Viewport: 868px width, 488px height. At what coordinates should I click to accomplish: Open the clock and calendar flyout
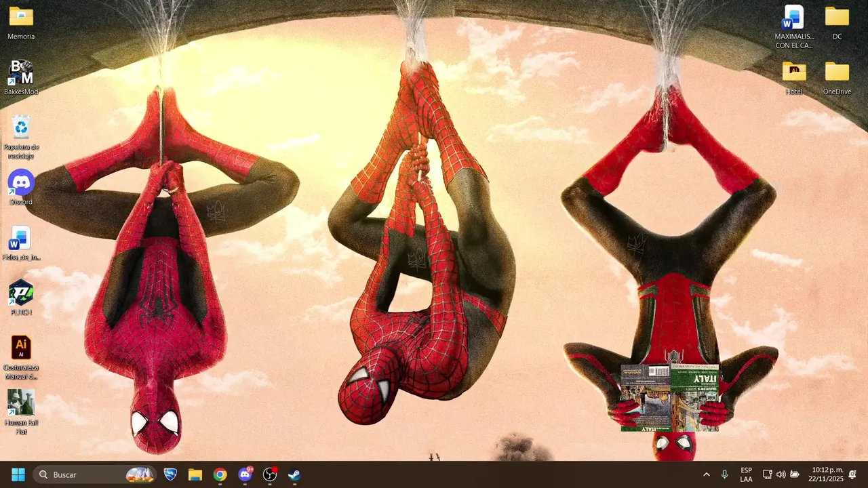tap(827, 474)
